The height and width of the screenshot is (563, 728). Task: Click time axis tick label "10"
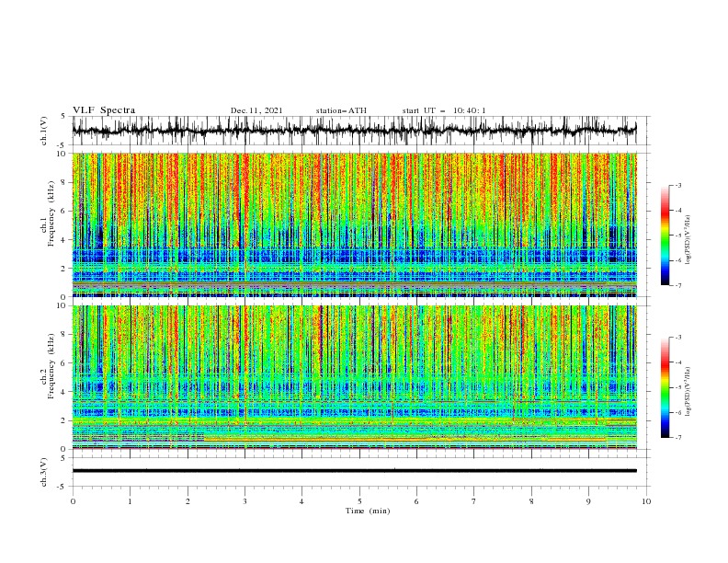tap(646, 501)
